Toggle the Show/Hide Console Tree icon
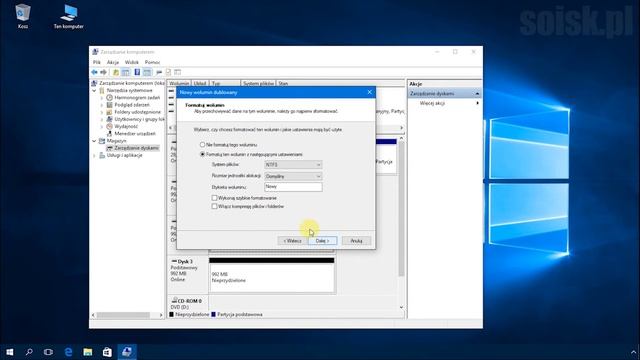 pos(126,72)
